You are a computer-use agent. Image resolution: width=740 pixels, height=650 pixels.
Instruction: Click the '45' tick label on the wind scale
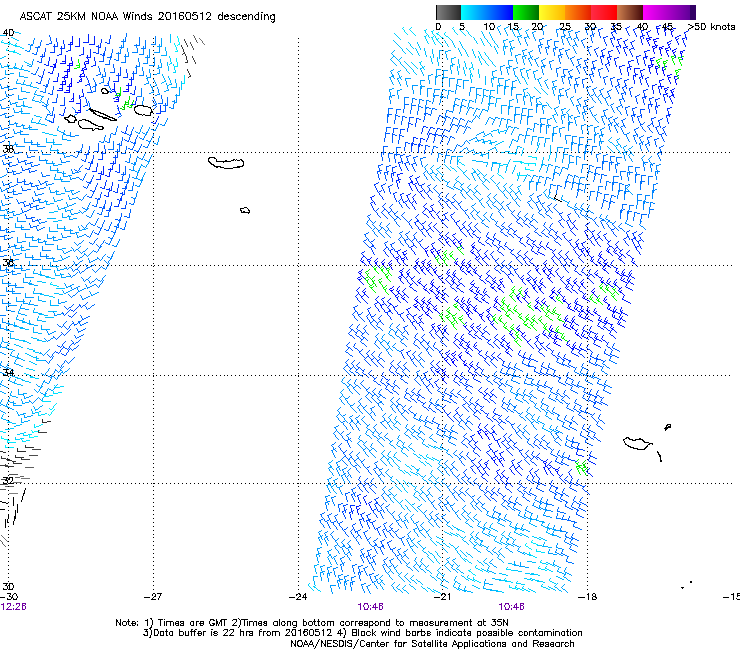(x=667, y=27)
